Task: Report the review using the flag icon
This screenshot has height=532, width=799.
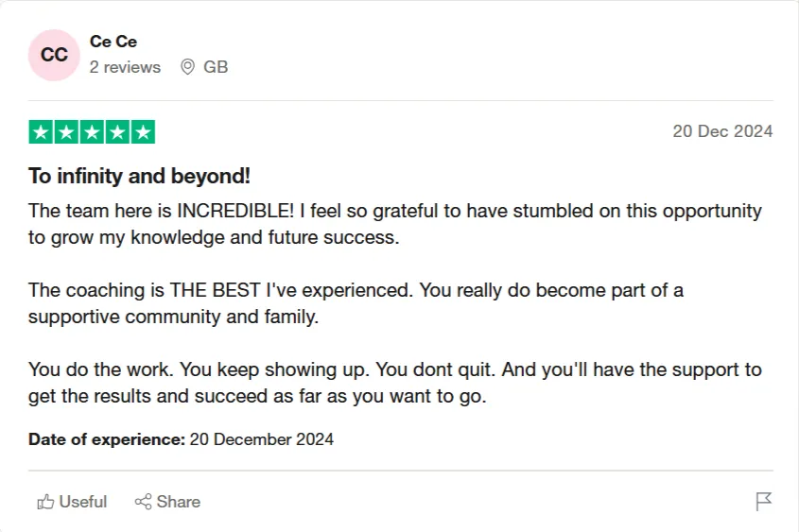Action: 764,502
